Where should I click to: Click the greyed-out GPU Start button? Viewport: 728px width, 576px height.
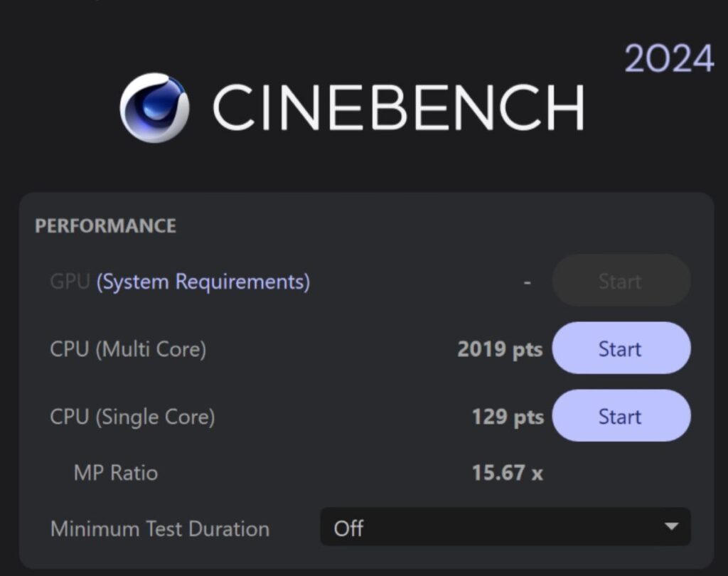621,282
